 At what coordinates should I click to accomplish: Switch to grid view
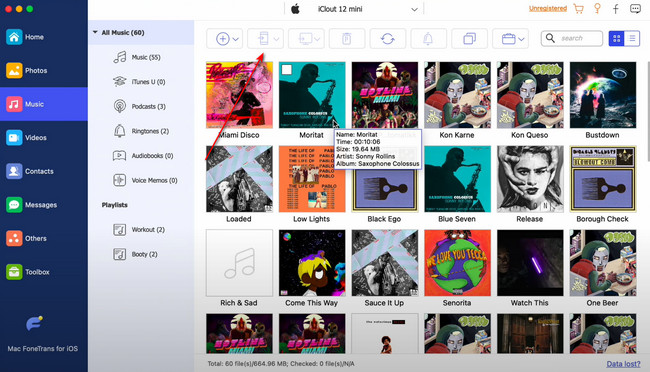click(616, 39)
